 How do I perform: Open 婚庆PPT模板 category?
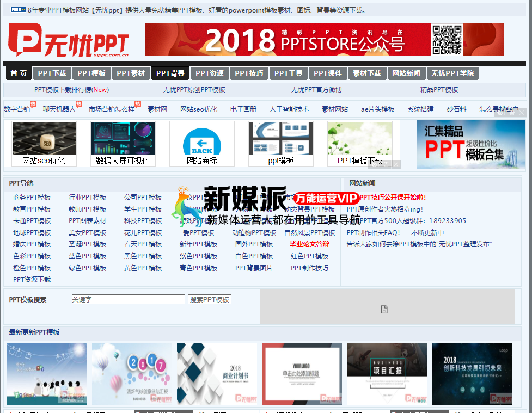pos(32,244)
